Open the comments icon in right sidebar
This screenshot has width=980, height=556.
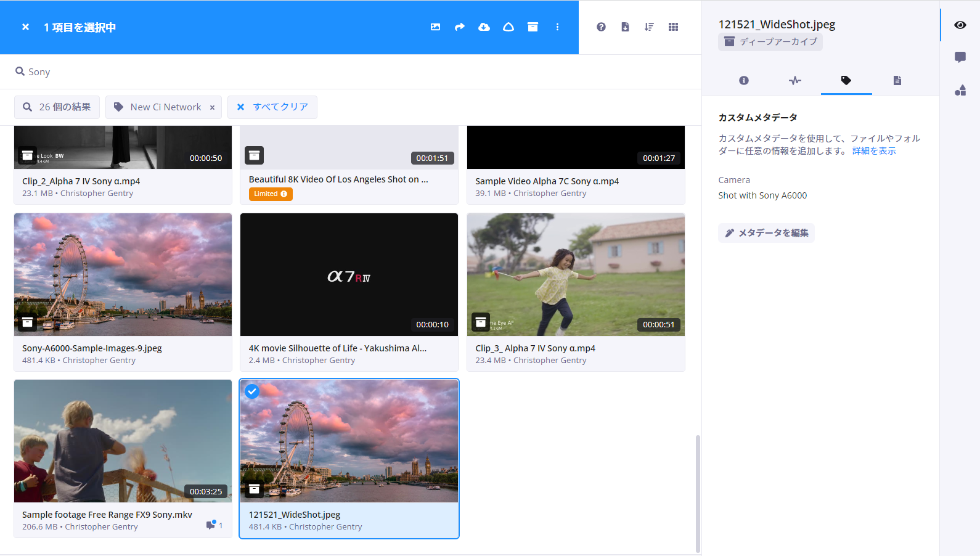(960, 57)
